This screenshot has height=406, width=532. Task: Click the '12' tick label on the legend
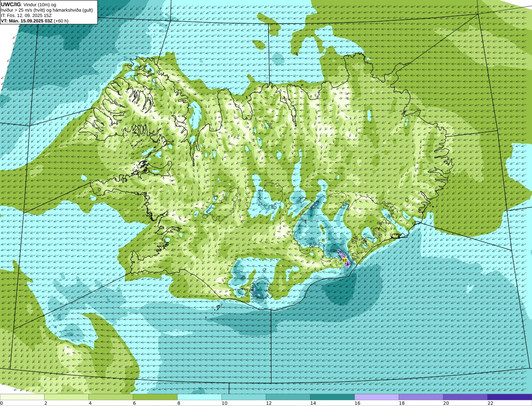[269, 403]
